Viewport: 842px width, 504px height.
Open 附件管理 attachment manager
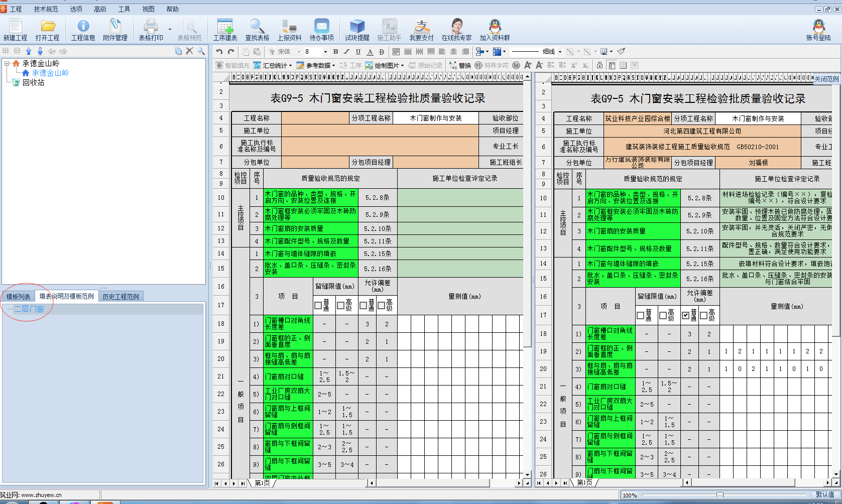coord(115,30)
